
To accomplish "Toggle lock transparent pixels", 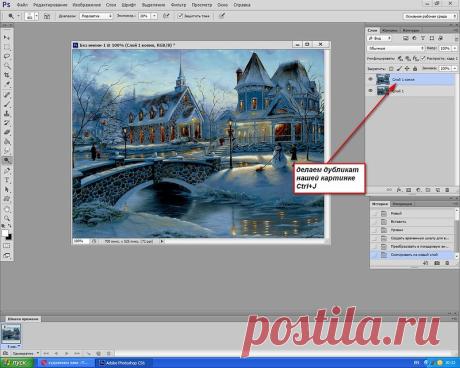I will tap(391, 69).
